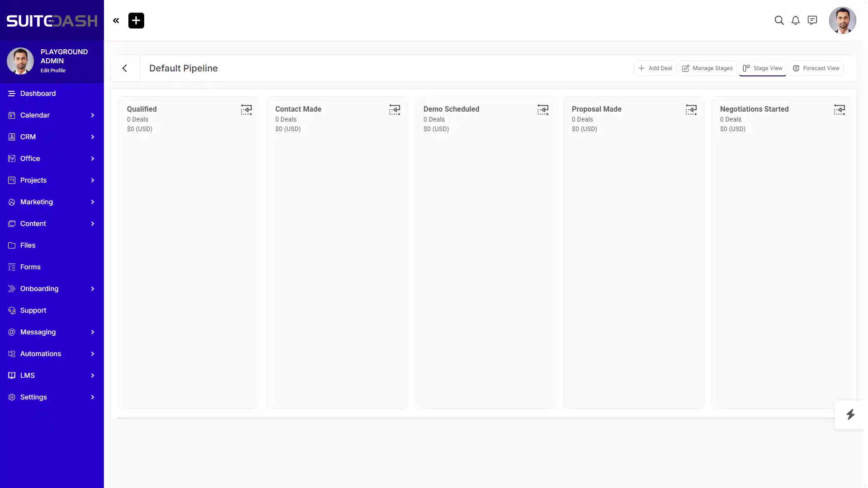Click the search magnifier icon
Image resolution: width=868 pixels, height=488 pixels.
pos(779,20)
